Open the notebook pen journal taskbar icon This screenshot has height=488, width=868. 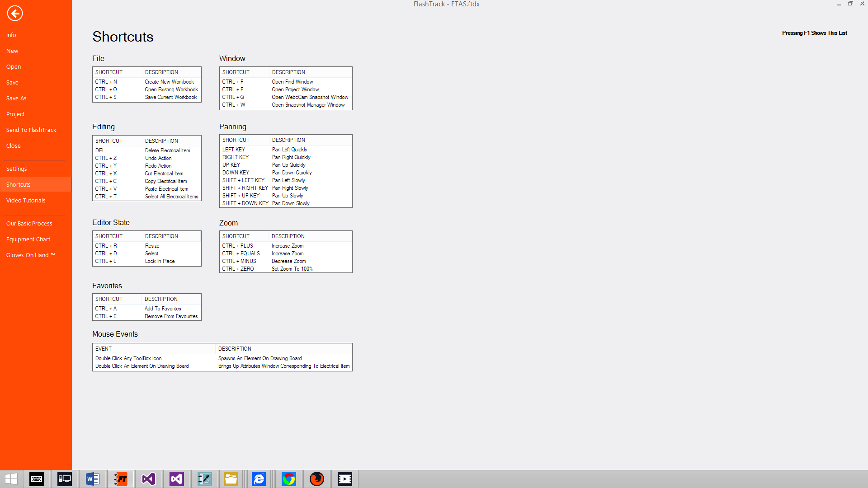[205, 479]
